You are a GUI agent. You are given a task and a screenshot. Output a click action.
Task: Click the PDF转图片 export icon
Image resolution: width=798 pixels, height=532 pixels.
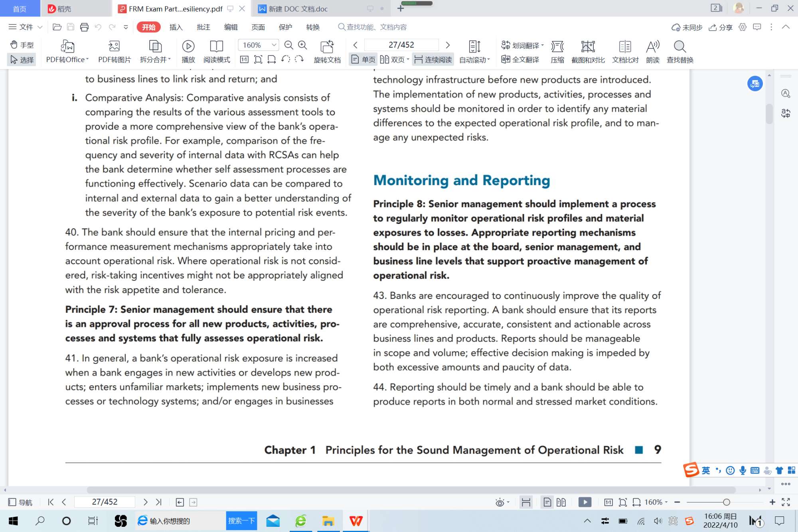tap(114, 47)
